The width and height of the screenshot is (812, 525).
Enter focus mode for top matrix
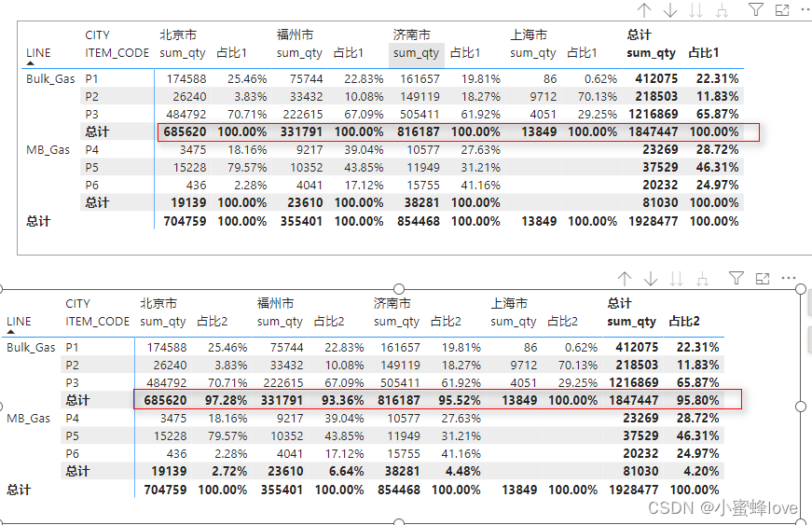(782, 10)
